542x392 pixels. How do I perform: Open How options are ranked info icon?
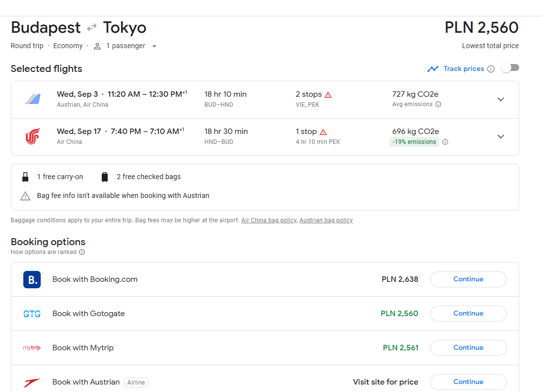point(82,252)
